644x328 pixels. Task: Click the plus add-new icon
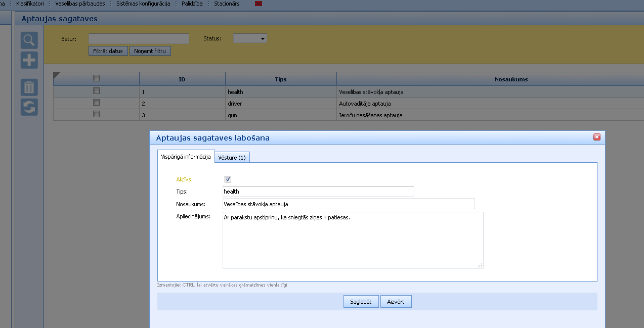(x=29, y=60)
